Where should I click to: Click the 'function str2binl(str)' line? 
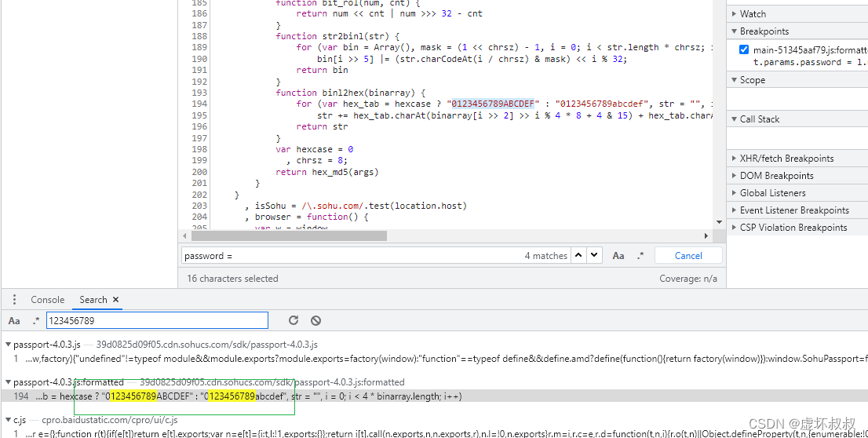[337, 36]
